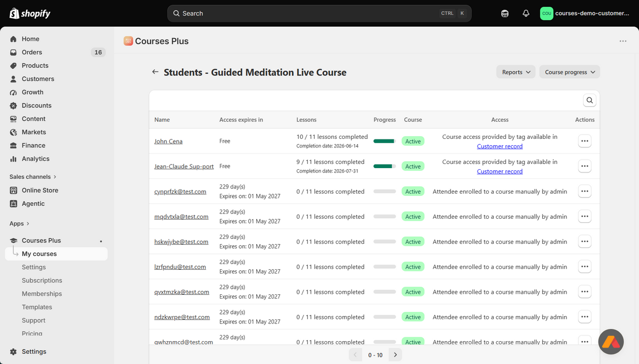Expand the Apps section
The width and height of the screenshot is (639, 364).
(20, 224)
